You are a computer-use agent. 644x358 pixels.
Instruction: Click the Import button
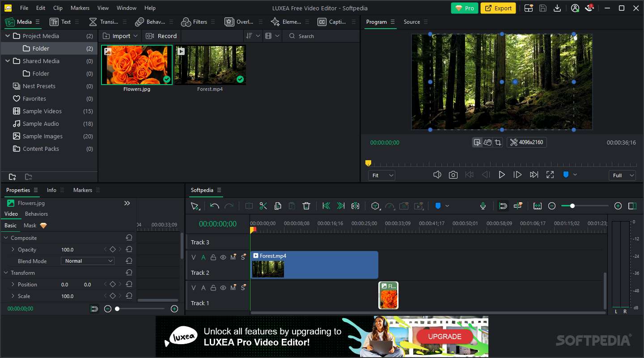117,36
